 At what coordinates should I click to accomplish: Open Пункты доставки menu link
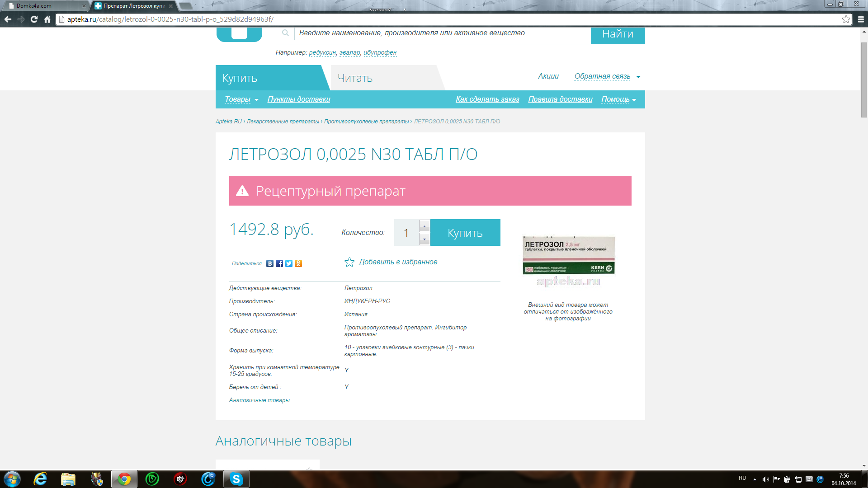[x=299, y=99]
